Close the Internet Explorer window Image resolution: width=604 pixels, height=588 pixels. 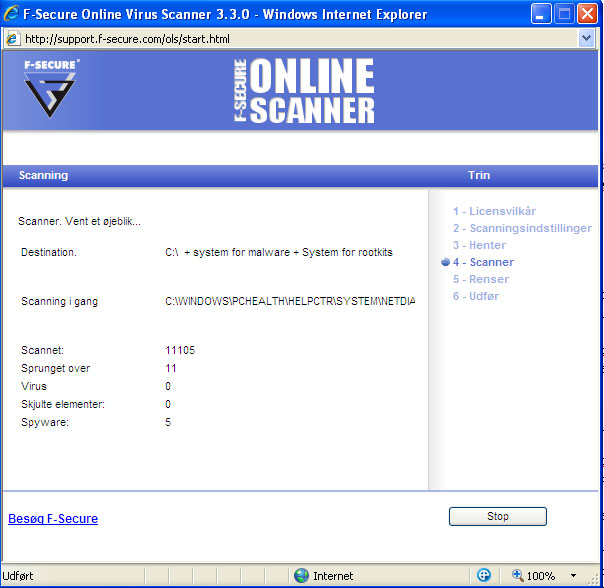(x=587, y=14)
